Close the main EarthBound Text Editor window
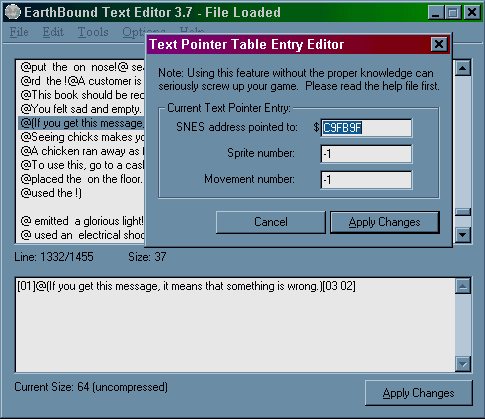Image resolution: width=485 pixels, height=419 pixels. pyautogui.click(x=472, y=13)
